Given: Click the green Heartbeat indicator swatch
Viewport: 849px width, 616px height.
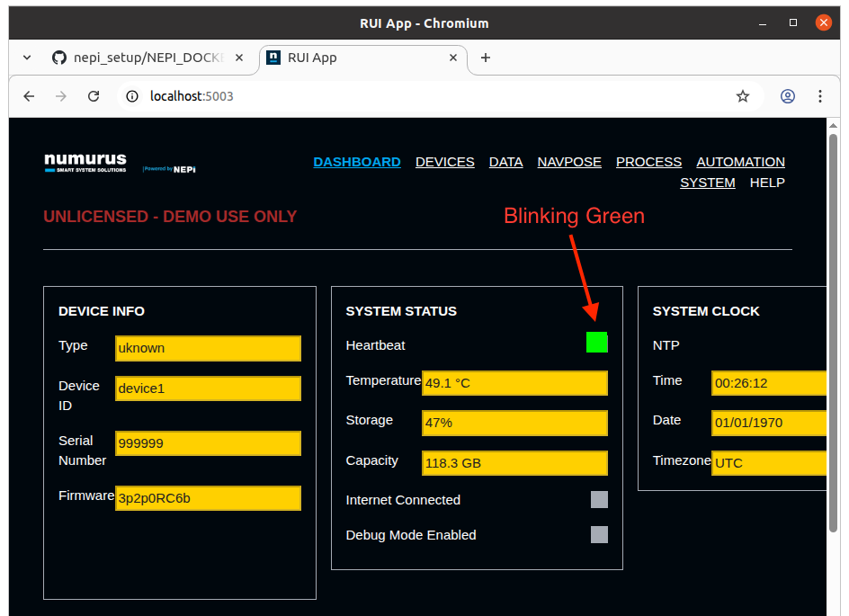Looking at the screenshot, I should tap(596, 342).
